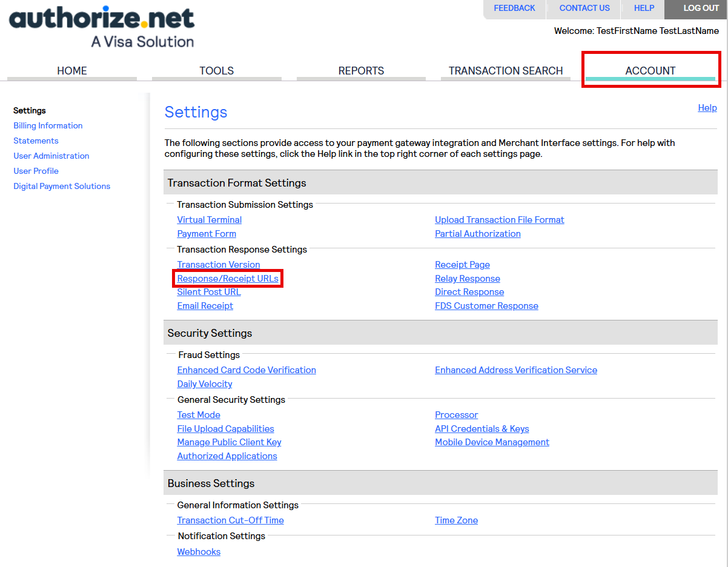
Task: Open the Virtual Terminal settings link
Action: (209, 220)
